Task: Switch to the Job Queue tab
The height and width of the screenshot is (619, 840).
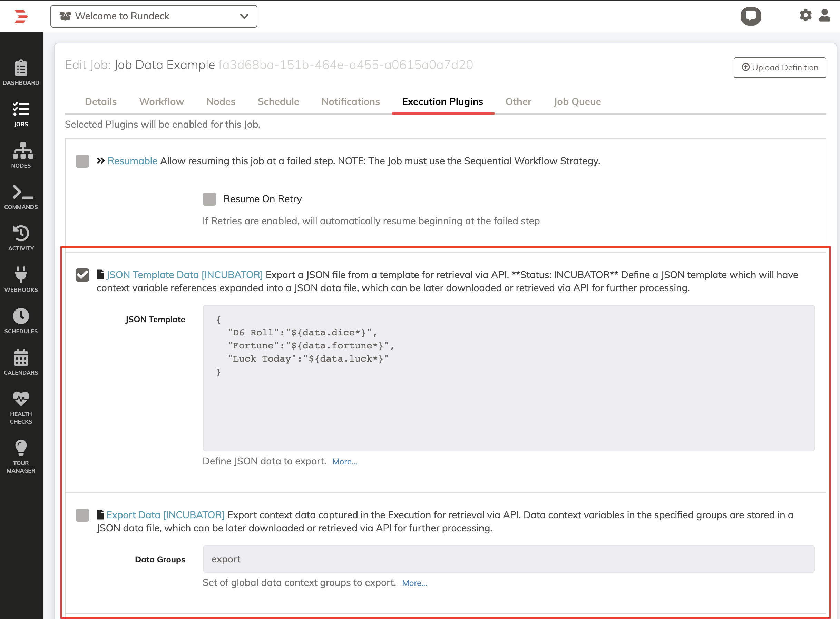Action: pos(577,101)
